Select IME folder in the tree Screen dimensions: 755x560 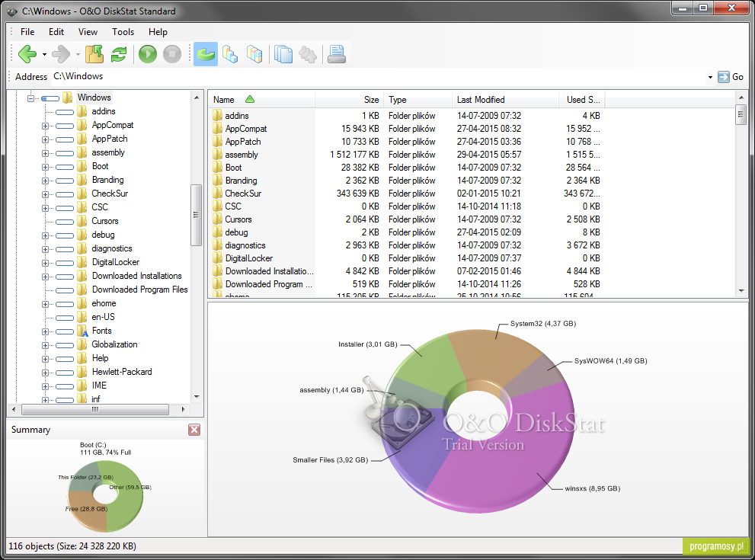99,386
